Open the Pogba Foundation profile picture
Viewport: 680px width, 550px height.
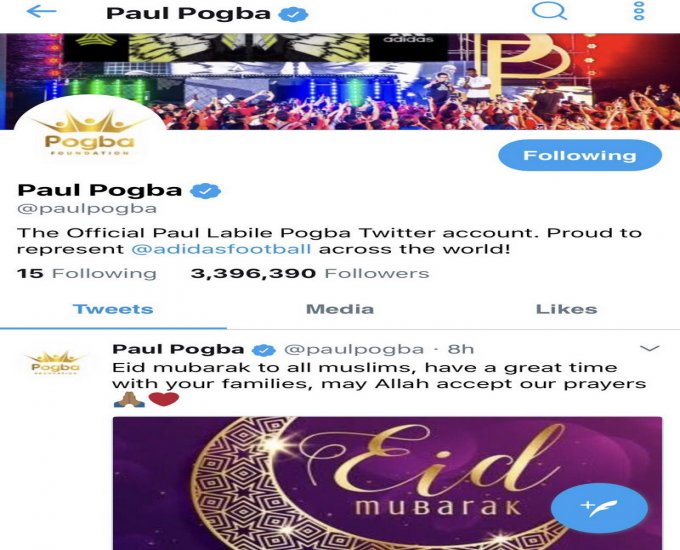point(90,132)
